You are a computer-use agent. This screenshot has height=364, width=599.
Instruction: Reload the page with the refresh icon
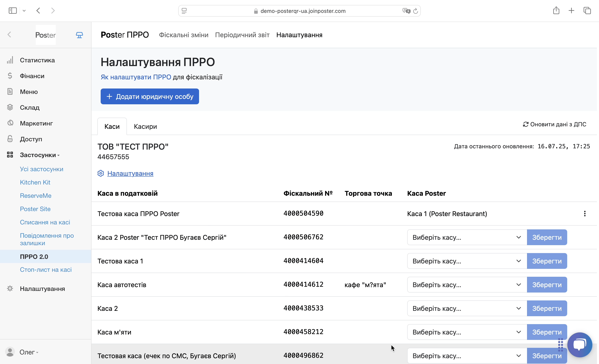[x=416, y=11]
